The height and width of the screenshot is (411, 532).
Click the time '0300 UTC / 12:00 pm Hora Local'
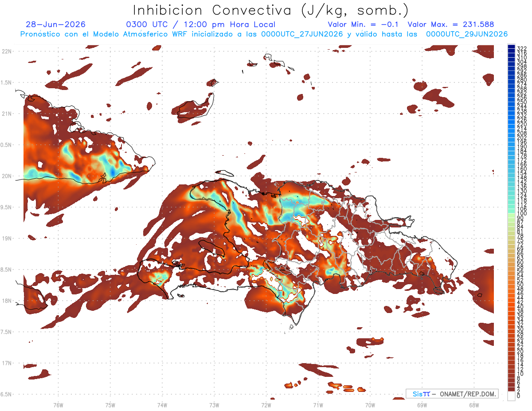pos(200,24)
